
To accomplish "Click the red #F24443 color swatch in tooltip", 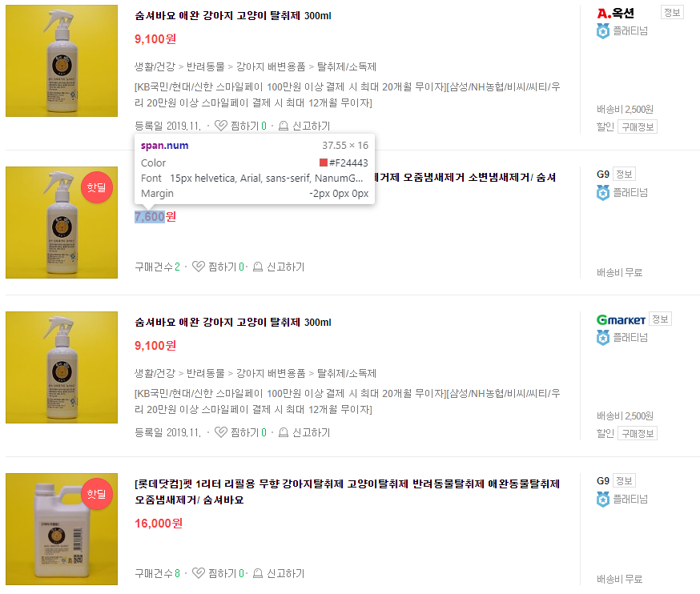I will tap(324, 163).
